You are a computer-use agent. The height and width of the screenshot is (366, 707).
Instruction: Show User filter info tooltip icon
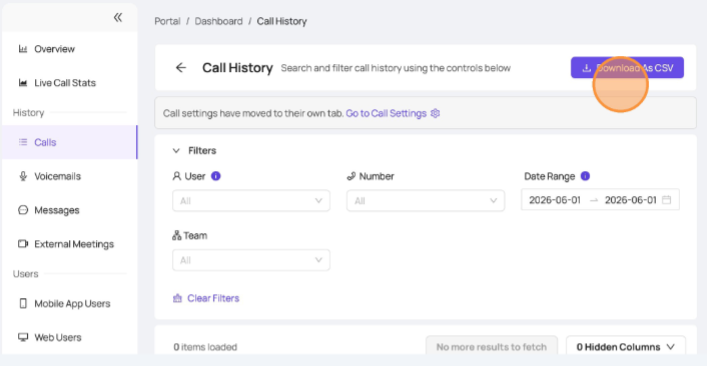click(x=216, y=176)
